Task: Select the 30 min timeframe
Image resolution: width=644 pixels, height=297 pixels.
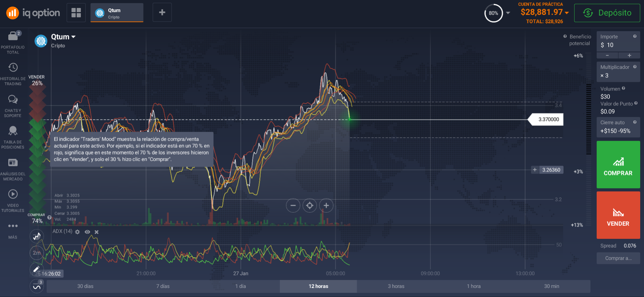Action: point(551,286)
